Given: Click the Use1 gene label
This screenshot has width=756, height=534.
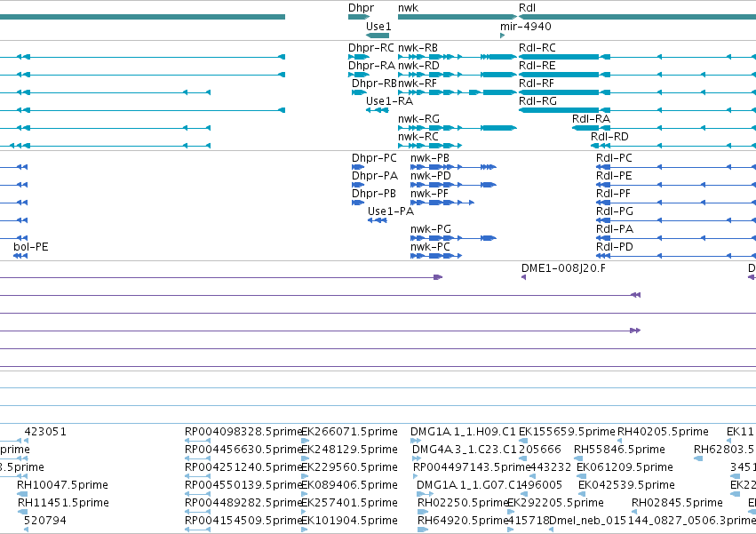Looking at the screenshot, I should pos(378,27).
